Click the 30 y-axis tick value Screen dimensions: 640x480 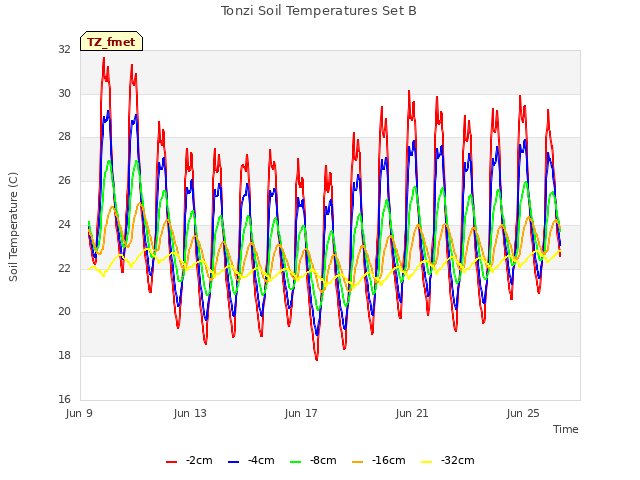(x=64, y=93)
